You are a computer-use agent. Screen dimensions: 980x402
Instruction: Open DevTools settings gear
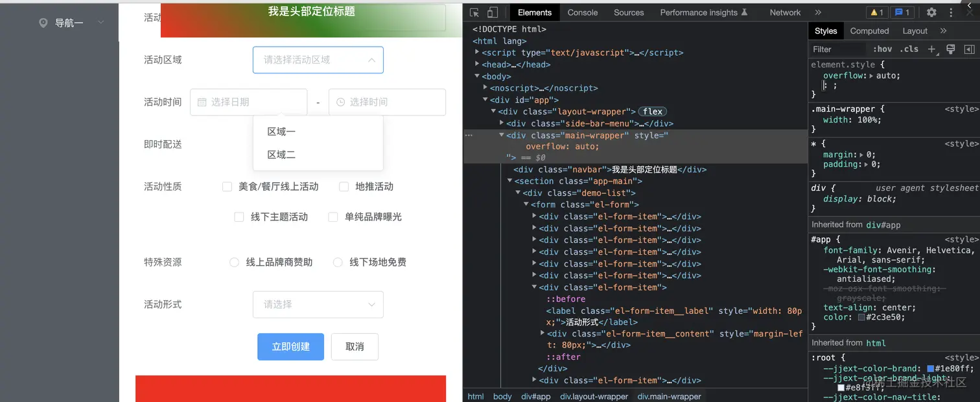[x=931, y=12]
